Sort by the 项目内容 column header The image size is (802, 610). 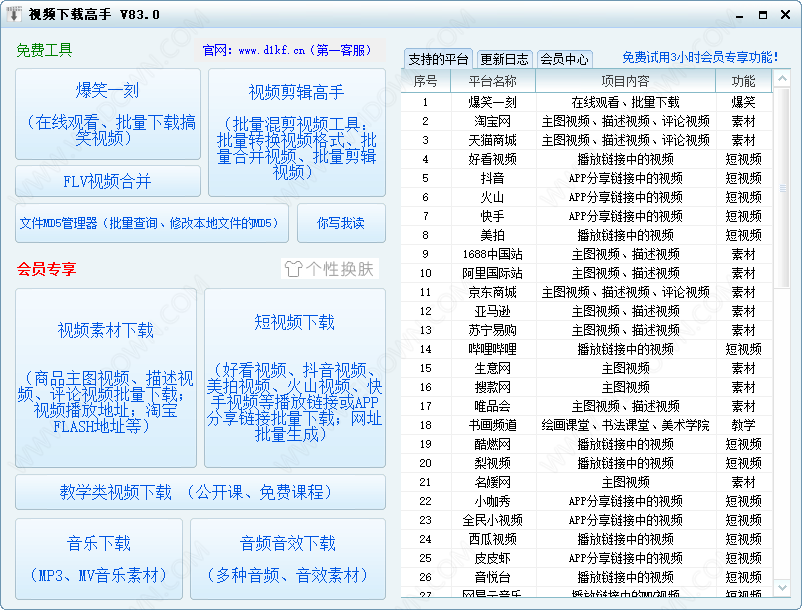coord(625,81)
